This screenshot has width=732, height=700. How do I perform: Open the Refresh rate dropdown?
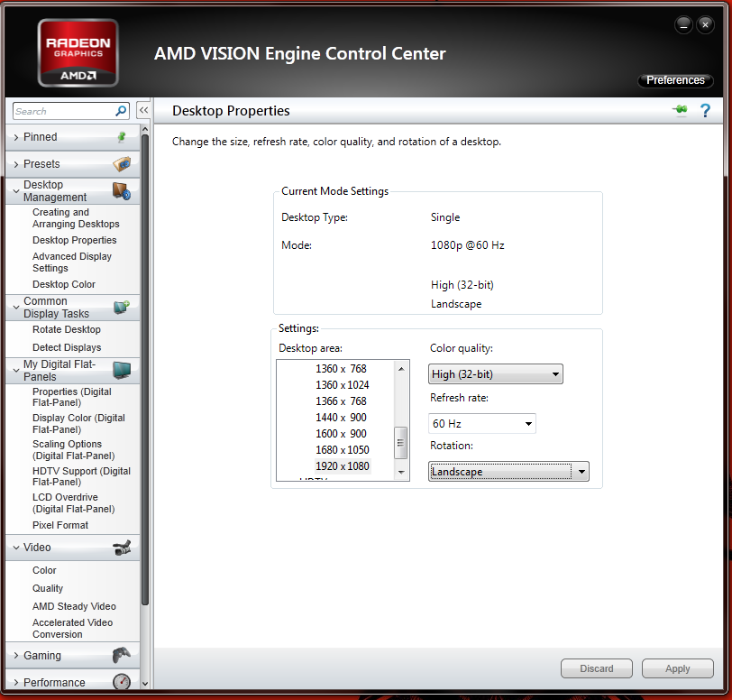(481, 423)
